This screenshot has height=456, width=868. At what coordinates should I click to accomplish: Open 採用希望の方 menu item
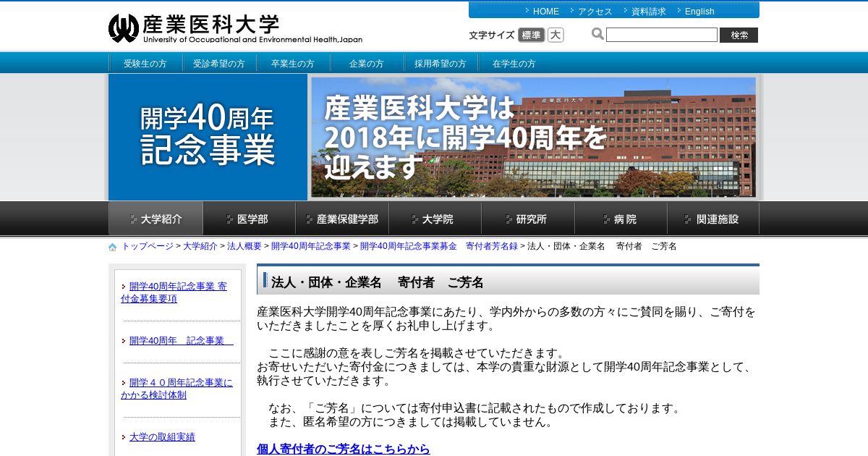coord(441,64)
